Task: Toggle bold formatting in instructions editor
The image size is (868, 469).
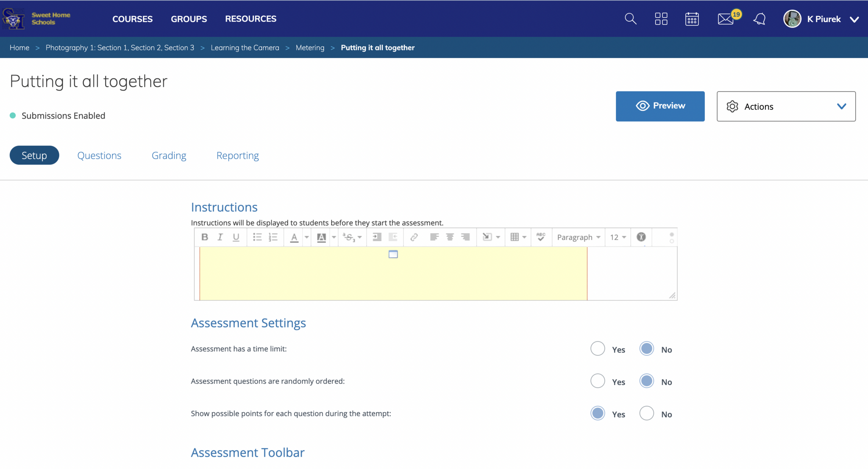Action: (x=205, y=237)
